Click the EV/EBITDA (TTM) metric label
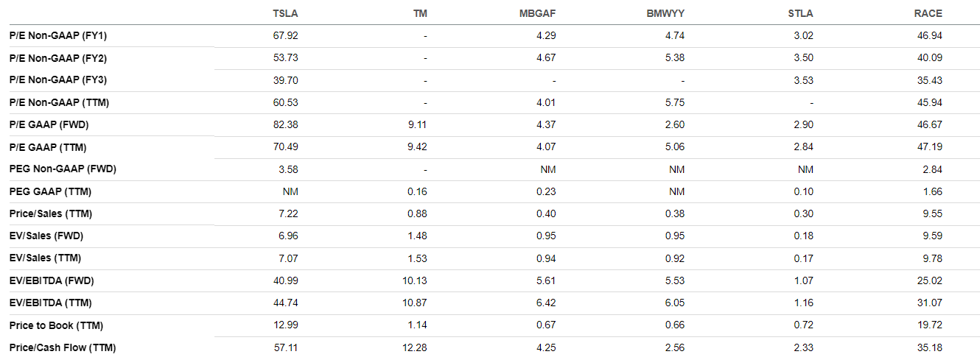Screen dimensions: 980x357 (x=52, y=303)
